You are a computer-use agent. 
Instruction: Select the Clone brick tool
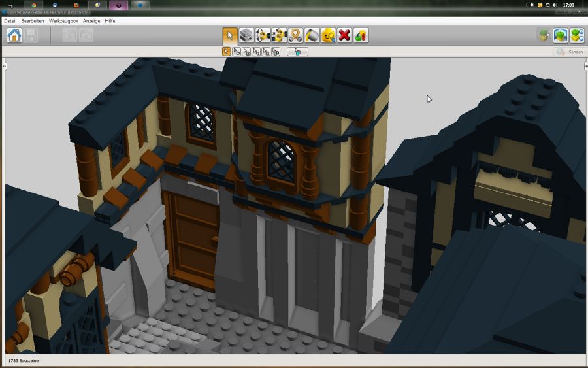point(246,35)
